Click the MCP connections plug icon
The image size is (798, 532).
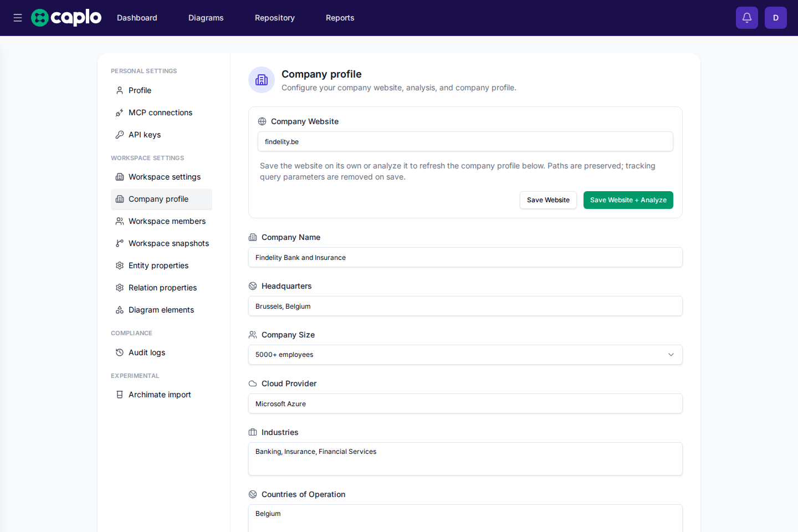(120, 112)
